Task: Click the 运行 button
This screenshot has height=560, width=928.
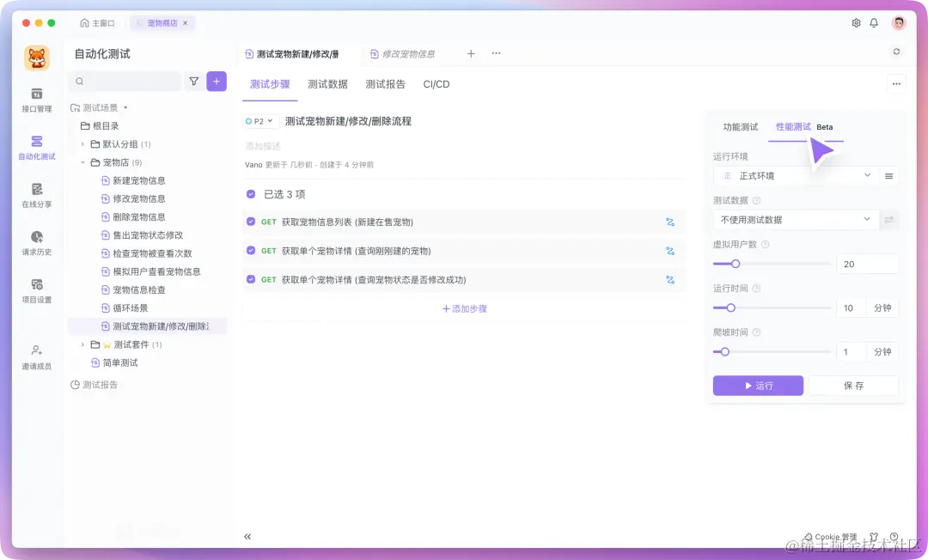Action: pyautogui.click(x=757, y=385)
